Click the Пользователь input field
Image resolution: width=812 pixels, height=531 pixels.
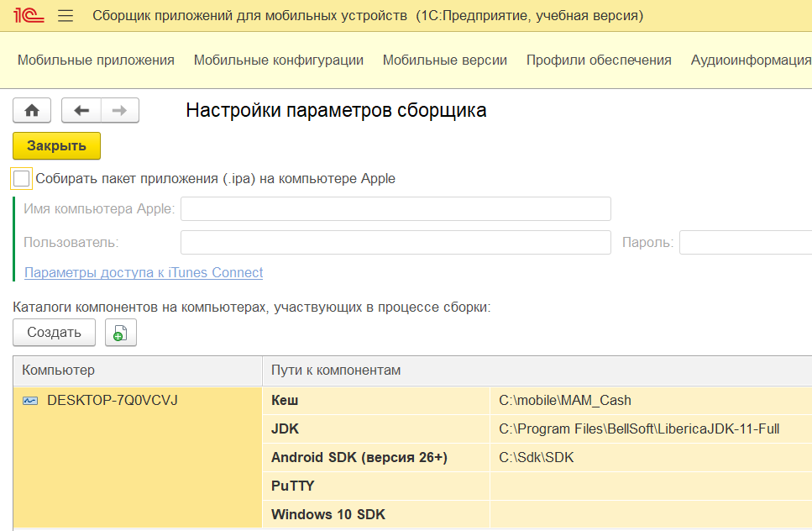396,243
